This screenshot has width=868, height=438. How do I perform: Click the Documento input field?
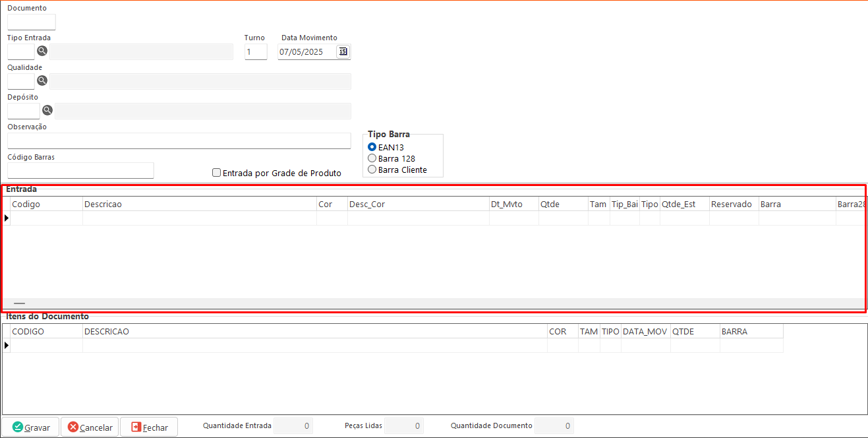tap(32, 22)
